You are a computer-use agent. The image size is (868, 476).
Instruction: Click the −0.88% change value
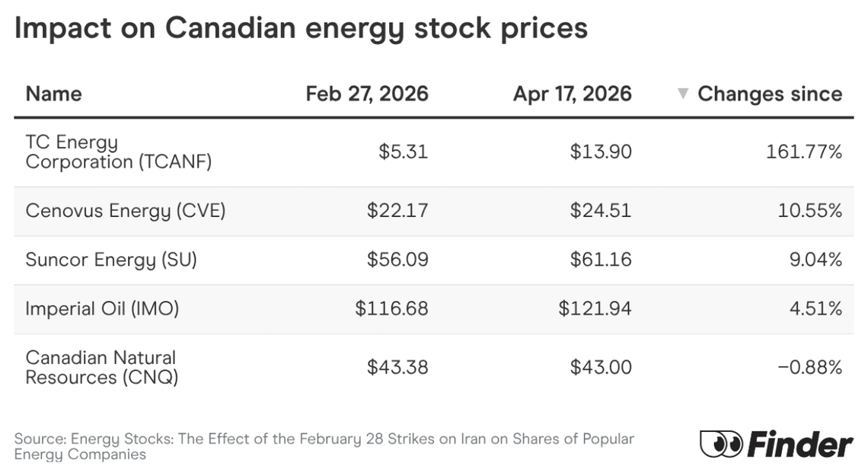pyautogui.click(x=809, y=367)
